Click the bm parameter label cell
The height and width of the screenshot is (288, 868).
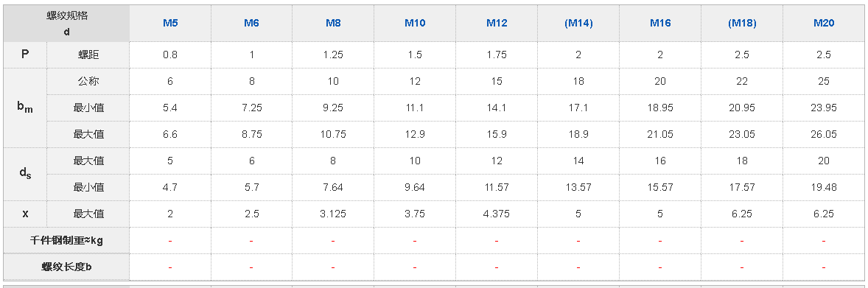[x=25, y=108]
